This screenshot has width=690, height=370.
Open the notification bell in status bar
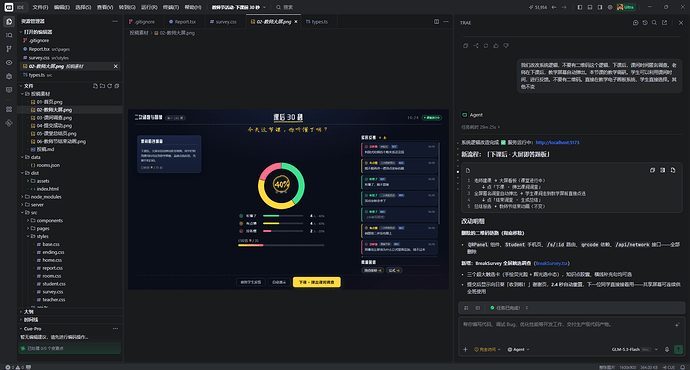click(x=683, y=367)
